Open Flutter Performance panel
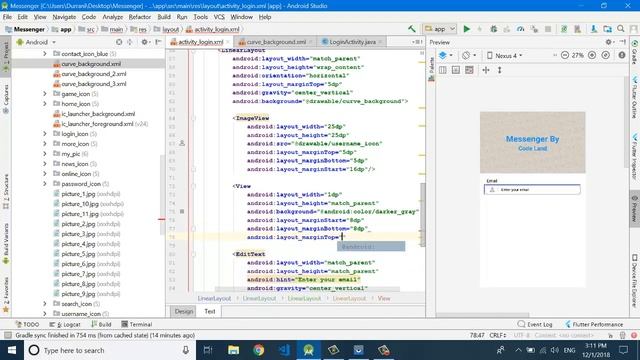This screenshot has height=360, width=640. pyautogui.click(x=594, y=324)
